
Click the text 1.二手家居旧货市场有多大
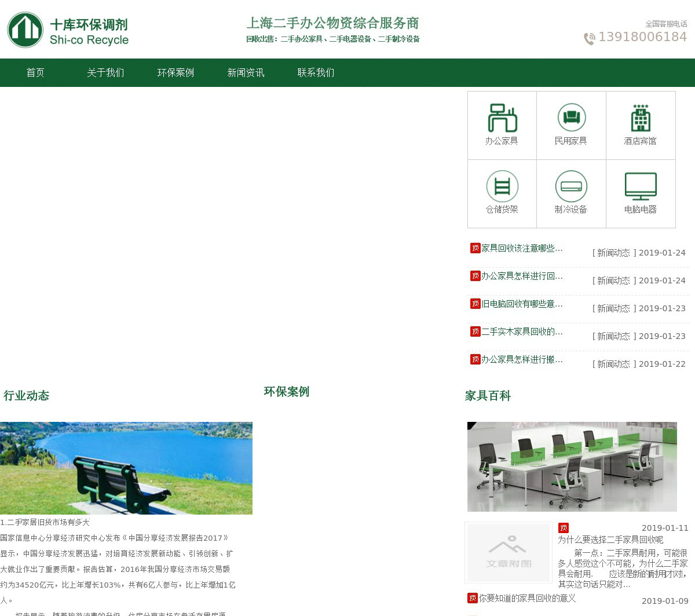45,522
